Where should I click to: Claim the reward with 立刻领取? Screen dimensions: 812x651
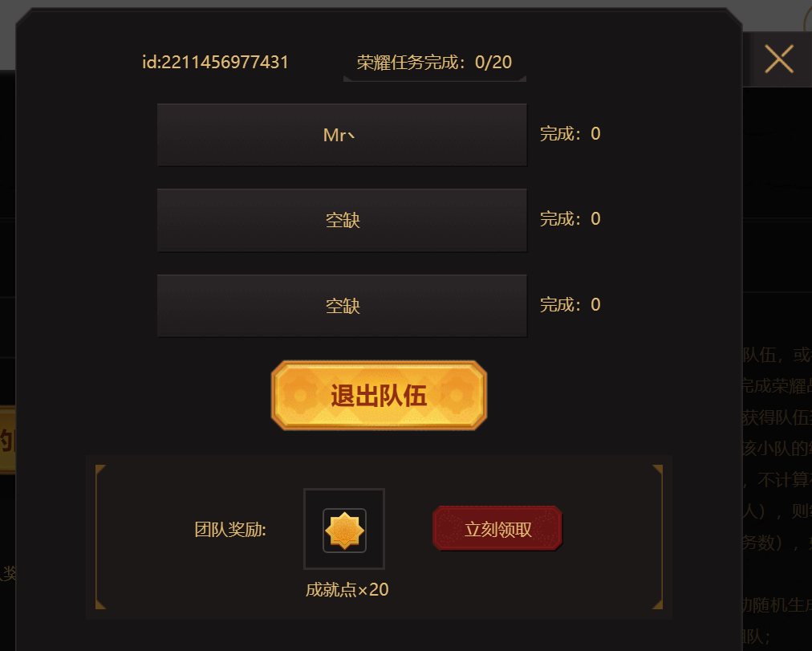tap(497, 529)
